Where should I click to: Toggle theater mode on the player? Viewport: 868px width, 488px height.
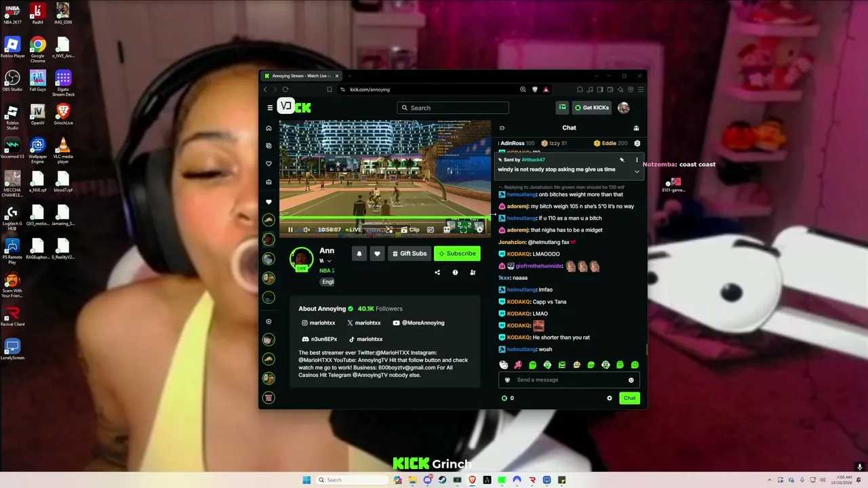pyautogui.click(x=447, y=230)
